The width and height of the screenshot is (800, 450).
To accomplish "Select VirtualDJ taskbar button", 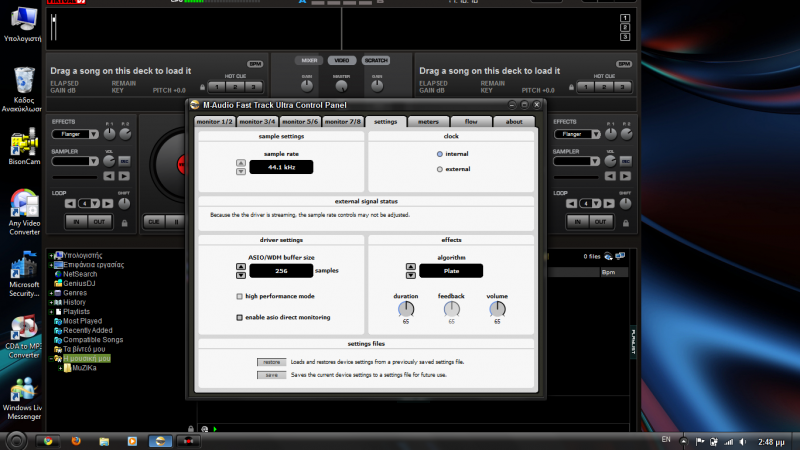I will [188, 441].
